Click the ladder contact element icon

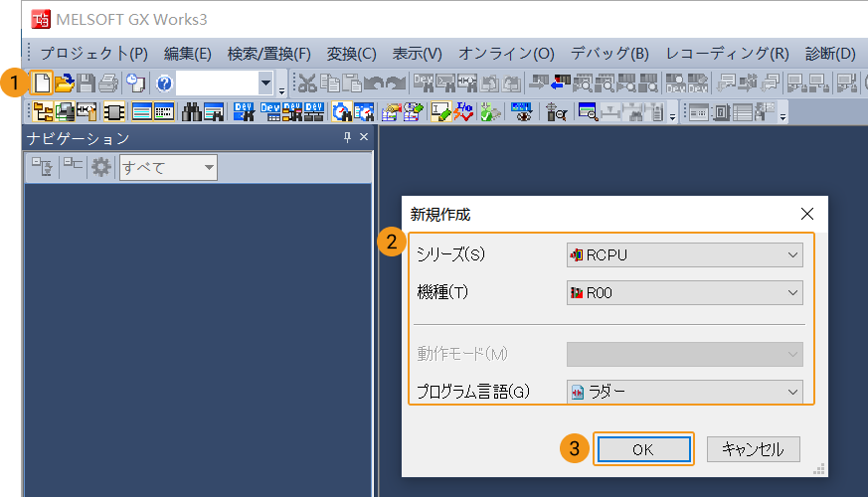click(x=87, y=112)
